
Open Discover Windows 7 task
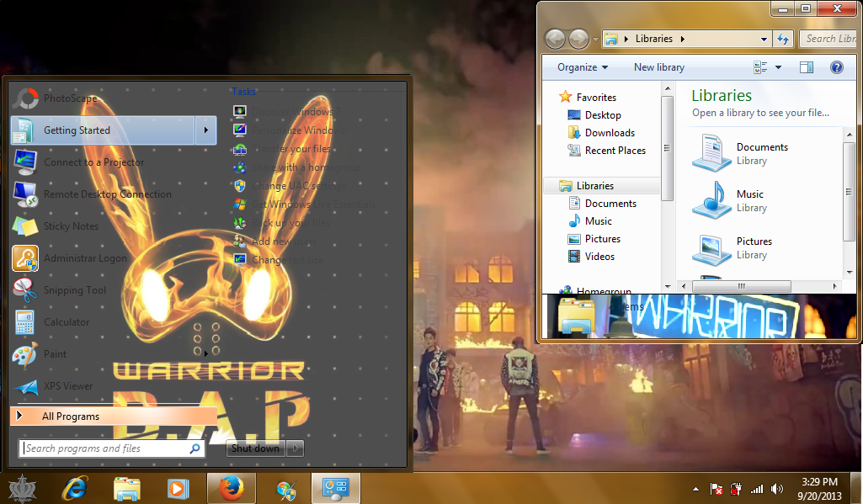point(287,112)
